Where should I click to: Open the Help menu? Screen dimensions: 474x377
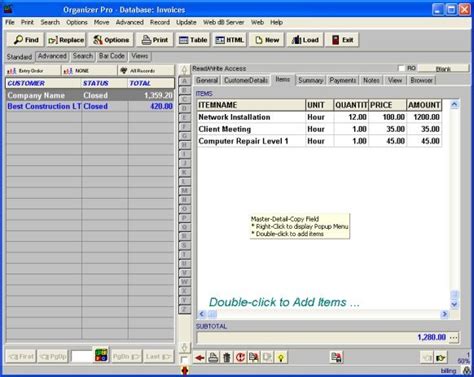[x=276, y=22]
